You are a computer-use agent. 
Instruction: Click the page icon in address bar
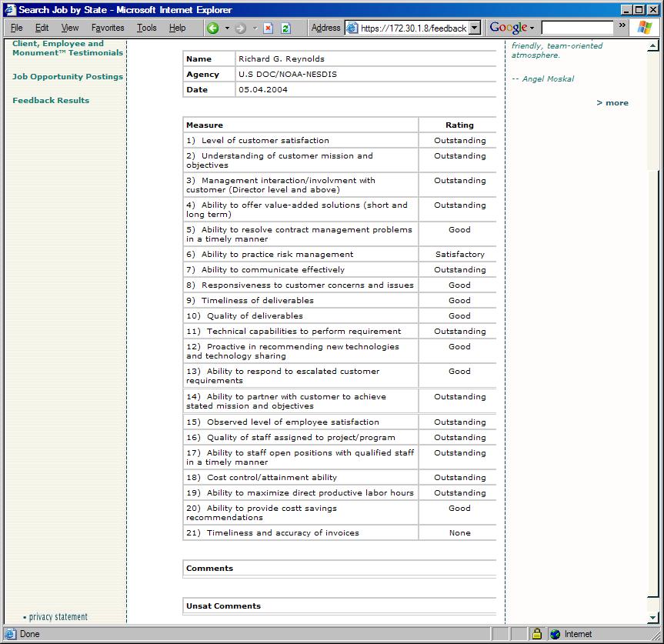point(352,28)
